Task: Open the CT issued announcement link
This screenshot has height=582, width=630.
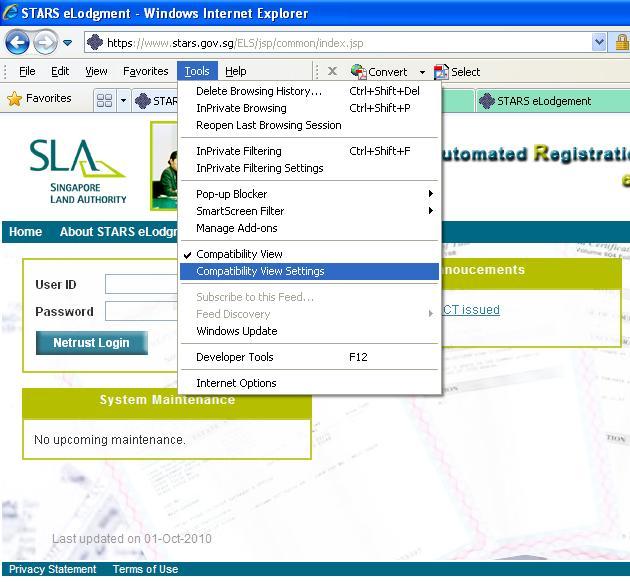Action: click(x=471, y=310)
